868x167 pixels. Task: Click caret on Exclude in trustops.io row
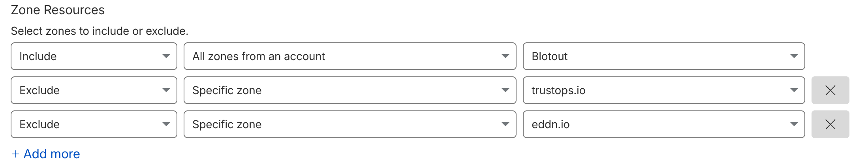tap(166, 90)
